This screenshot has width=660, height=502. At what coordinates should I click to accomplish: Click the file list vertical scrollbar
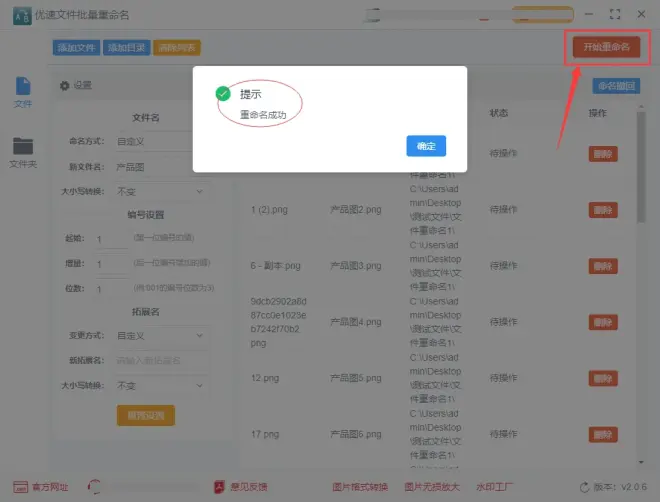point(641,167)
